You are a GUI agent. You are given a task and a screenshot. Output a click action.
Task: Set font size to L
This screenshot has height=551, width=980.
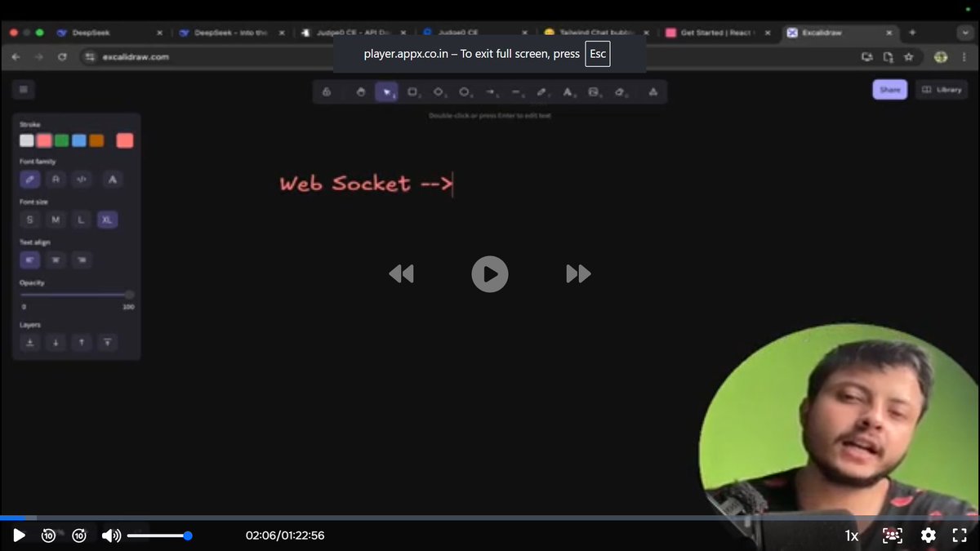(x=82, y=220)
